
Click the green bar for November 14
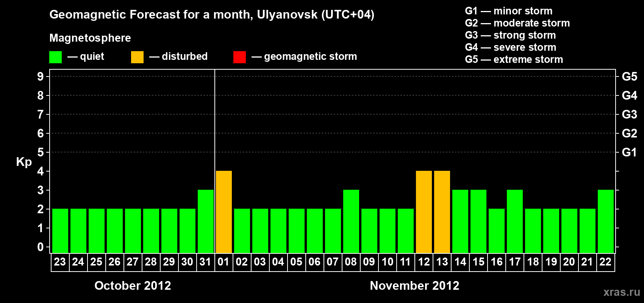tap(460, 221)
